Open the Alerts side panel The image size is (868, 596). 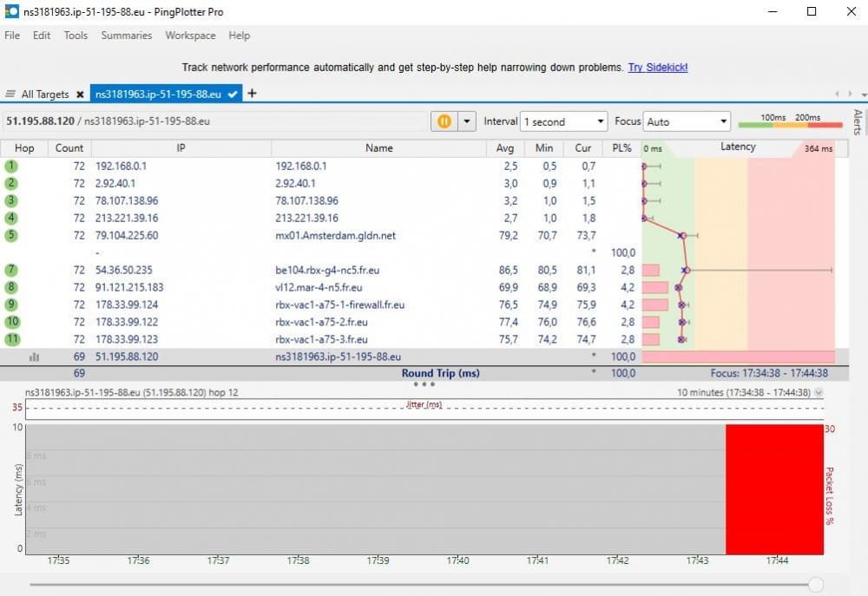(x=858, y=122)
